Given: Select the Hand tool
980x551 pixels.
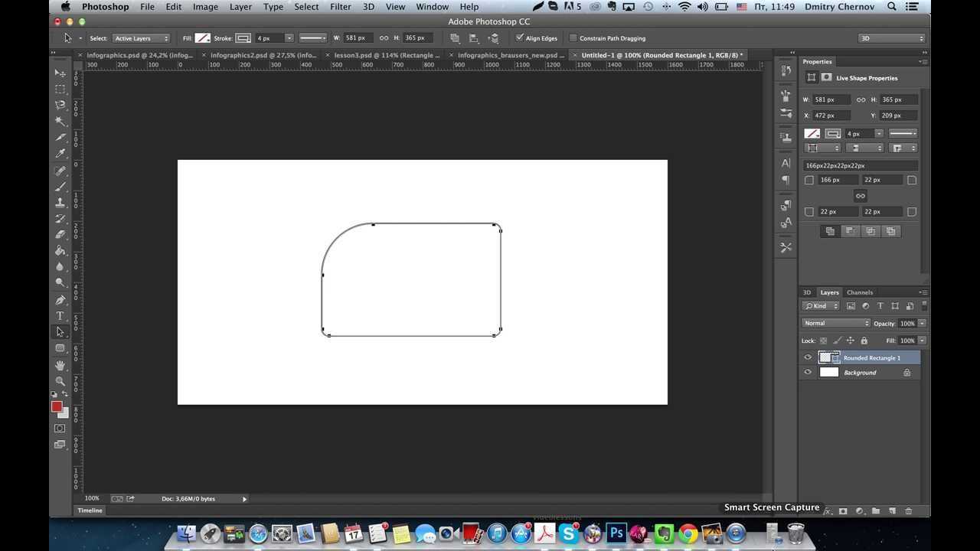Looking at the screenshot, I should [60, 365].
